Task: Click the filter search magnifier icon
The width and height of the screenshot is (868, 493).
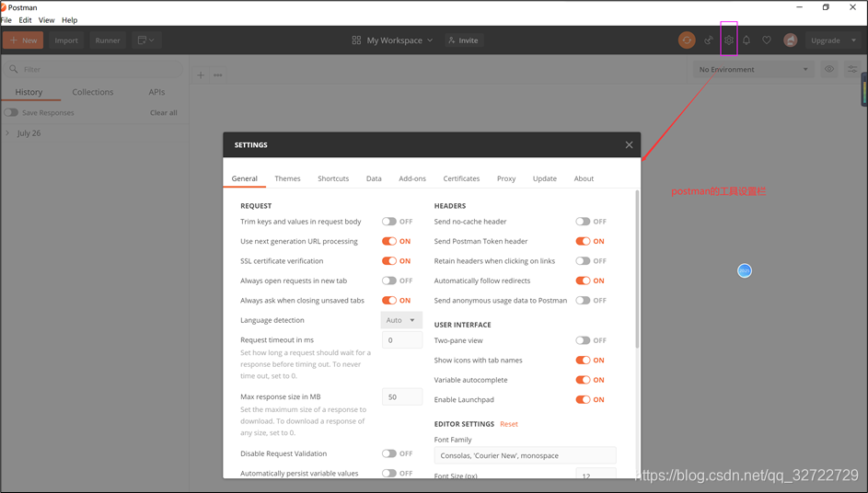Action: click(x=14, y=69)
